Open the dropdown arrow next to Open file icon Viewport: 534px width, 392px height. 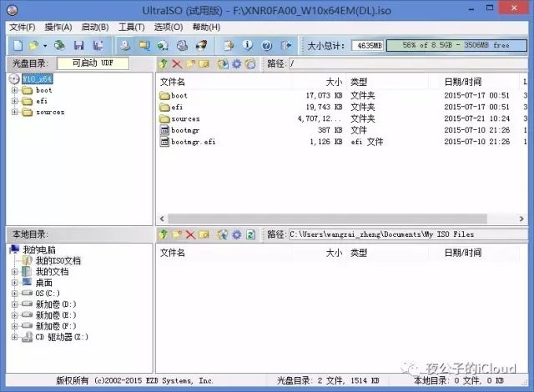[x=45, y=46]
